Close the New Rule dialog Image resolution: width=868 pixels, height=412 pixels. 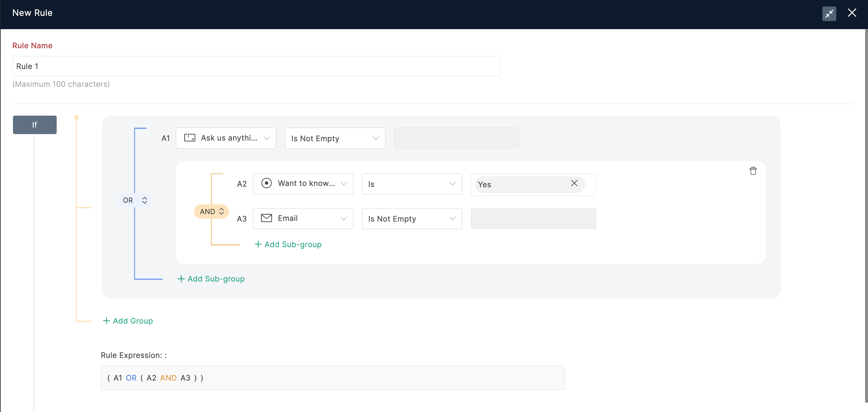click(x=852, y=13)
